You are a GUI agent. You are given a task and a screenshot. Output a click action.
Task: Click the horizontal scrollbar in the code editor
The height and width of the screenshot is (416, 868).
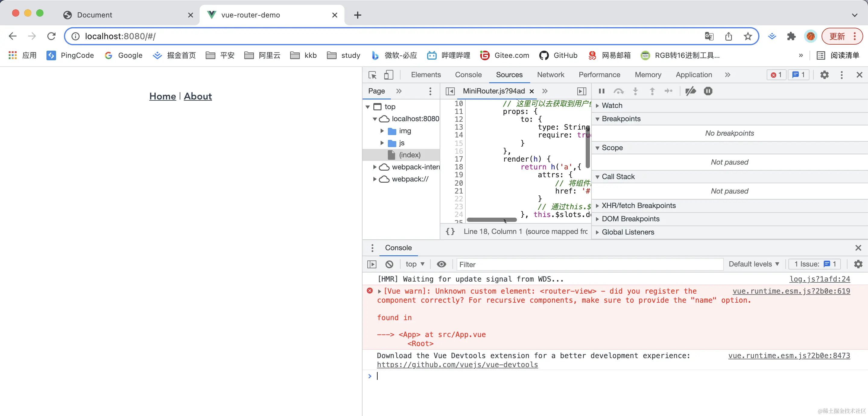tap(492, 220)
